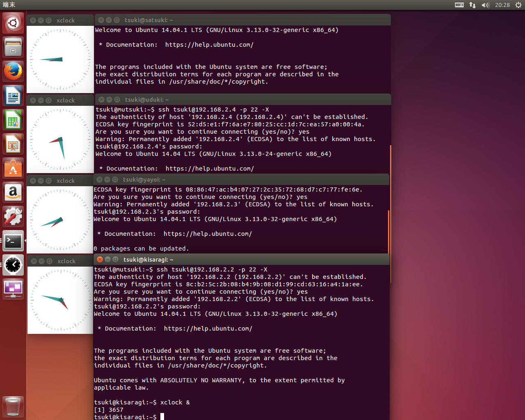Open the Ubuntu Dash search launcher
The width and height of the screenshot is (525, 420).
pyautogui.click(x=13, y=23)
